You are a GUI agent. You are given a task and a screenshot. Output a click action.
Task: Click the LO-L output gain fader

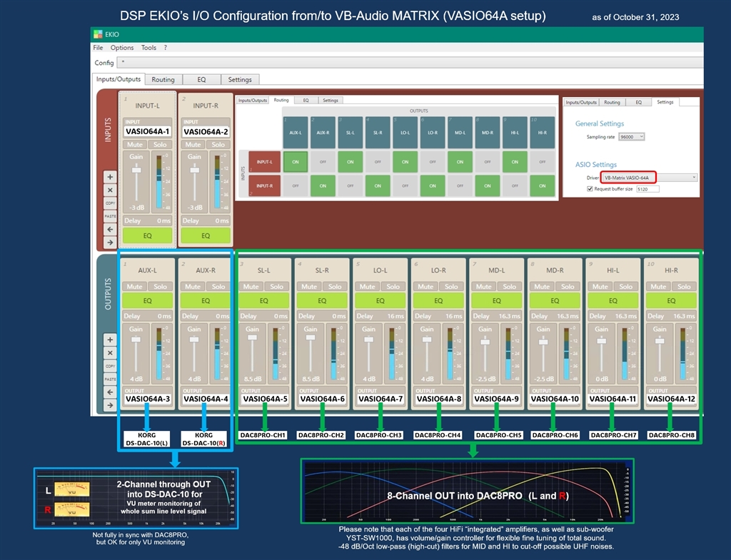(x=368, y=339)
